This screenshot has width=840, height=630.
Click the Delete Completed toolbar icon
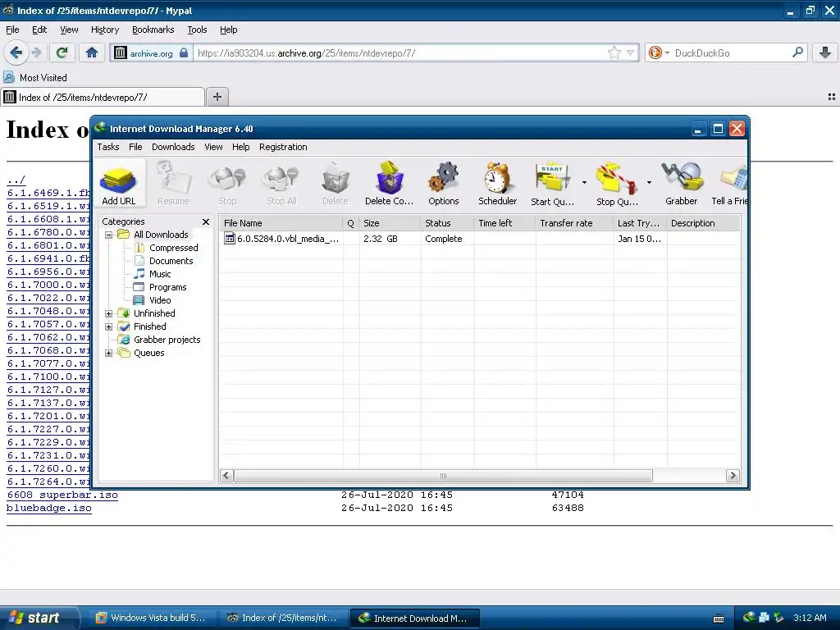tap(390, 184)
